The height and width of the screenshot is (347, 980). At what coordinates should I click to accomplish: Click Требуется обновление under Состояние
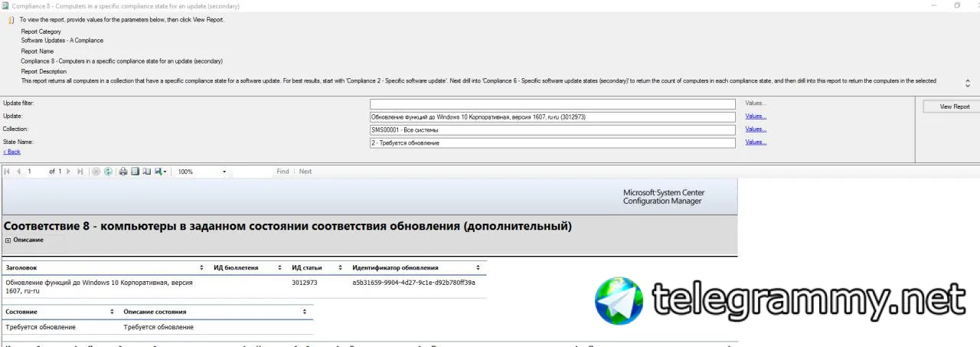coord(41,327)
